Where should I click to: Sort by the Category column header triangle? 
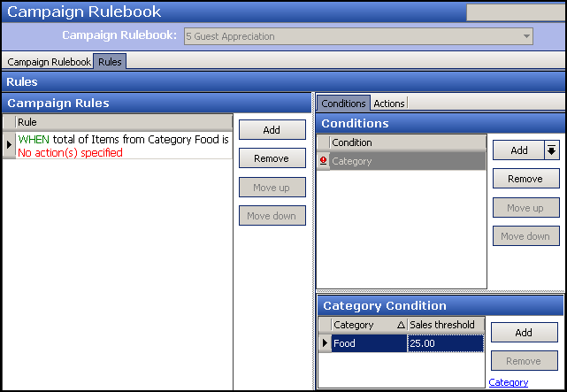click(x=401, y=325)
